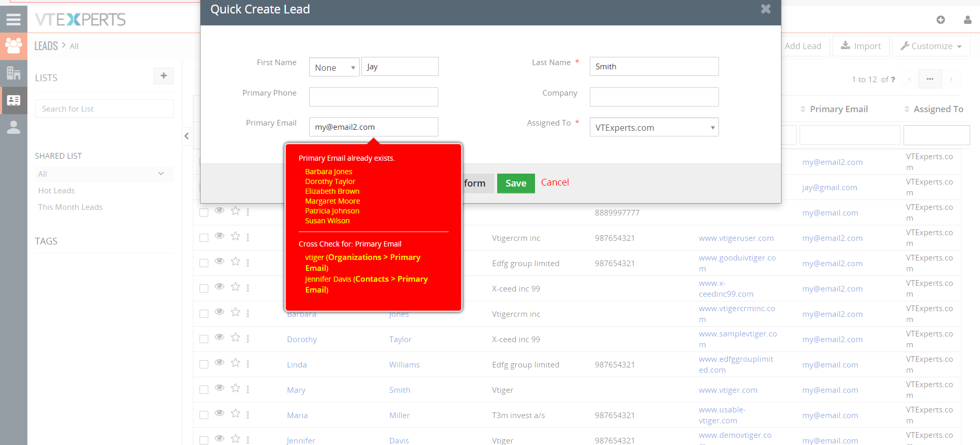Screen dimensions: 980x445
Task: Star the Jennifer Davis lead
Action: tap(235, 439)
